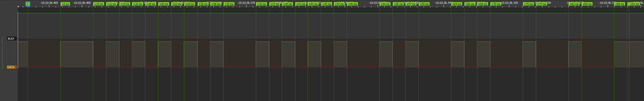Click the +59 ms timeline marker
This screenshot has width=644, height=101.
tap(424, 4)
